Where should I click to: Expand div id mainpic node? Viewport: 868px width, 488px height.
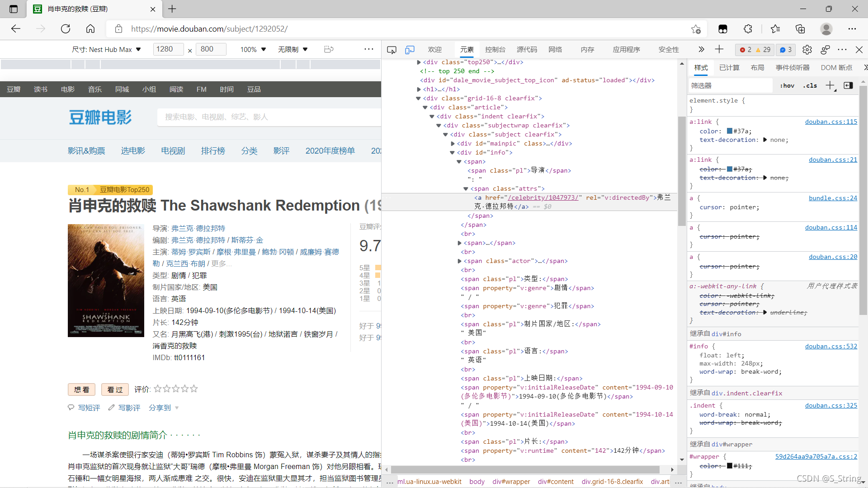pyautogui.click(x=453, y=144)
